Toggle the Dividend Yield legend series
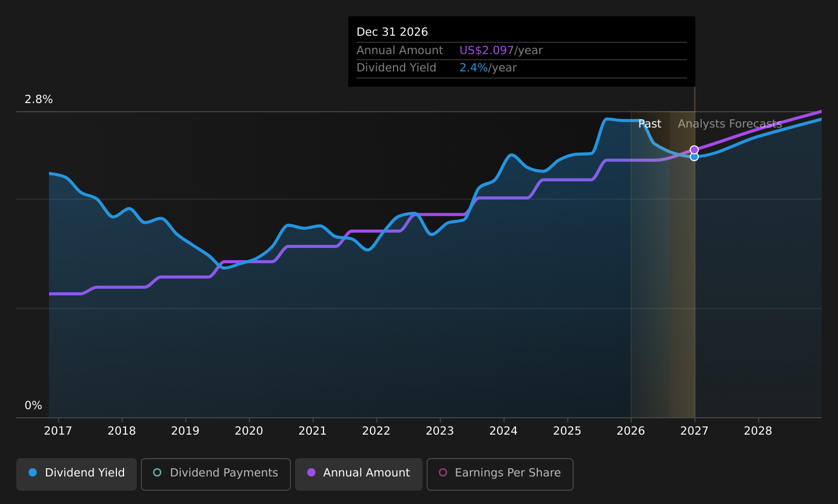 pos(77,474)
